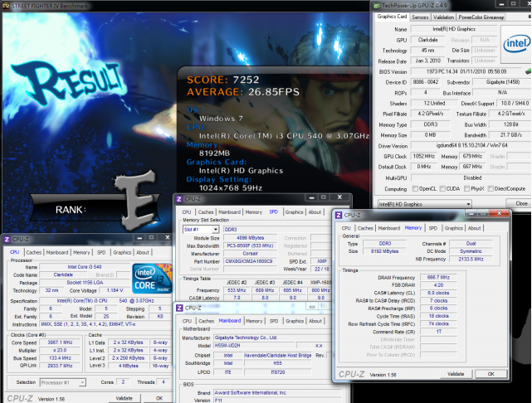Select the Graphics Card tab in GPU-Z
The height and width of the screenshot is (403, 532).
(392, 17)
